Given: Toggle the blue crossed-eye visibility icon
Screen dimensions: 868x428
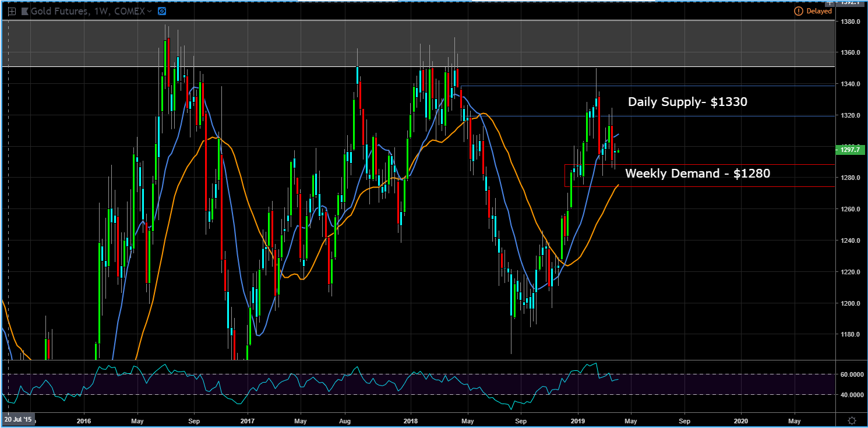Looking at the screenshot, I should click(x=162, y=11).
